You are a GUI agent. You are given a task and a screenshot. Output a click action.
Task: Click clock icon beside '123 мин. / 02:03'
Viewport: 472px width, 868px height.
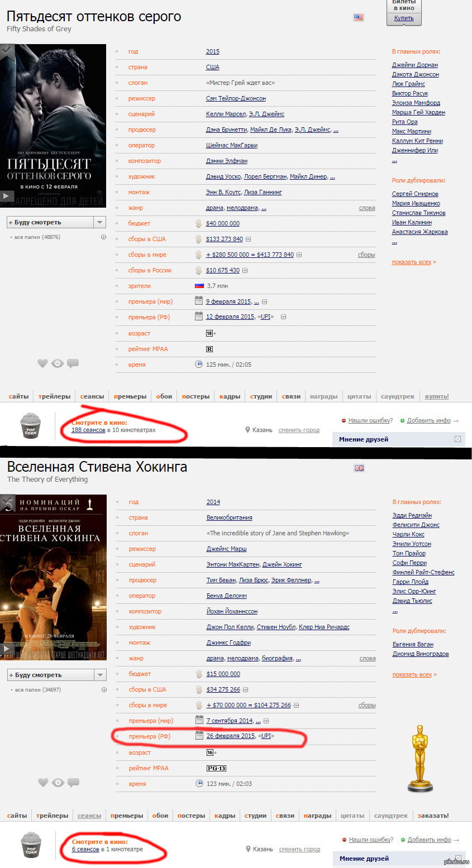pyautogui.click(x=199, y=783)
